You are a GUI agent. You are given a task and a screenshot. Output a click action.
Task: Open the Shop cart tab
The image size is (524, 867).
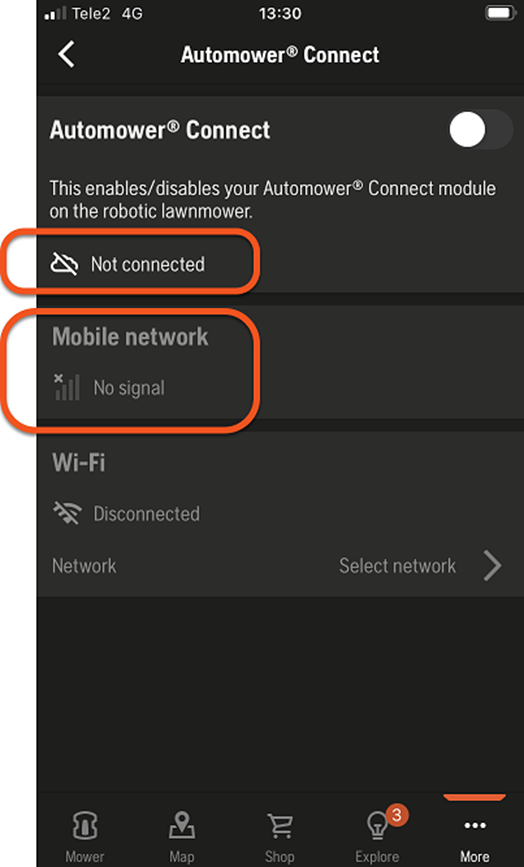tap(279, 838)
